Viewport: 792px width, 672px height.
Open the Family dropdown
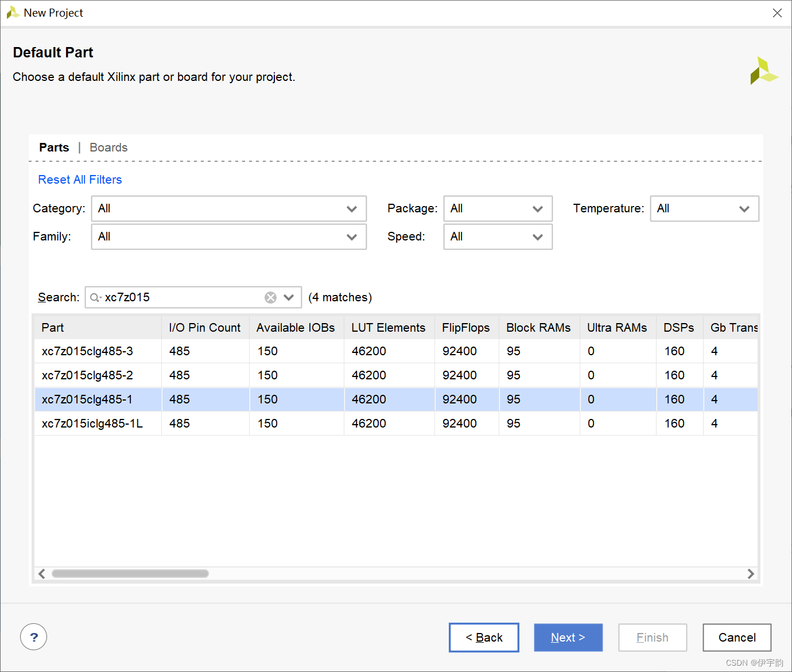(x=229, y=237)
